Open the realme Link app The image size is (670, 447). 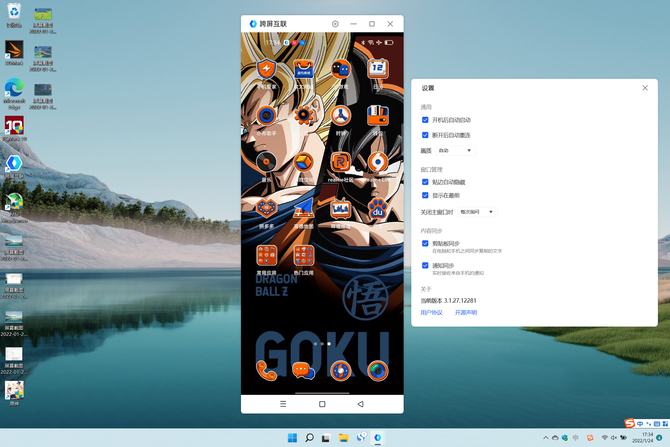[x=378, y=162]
